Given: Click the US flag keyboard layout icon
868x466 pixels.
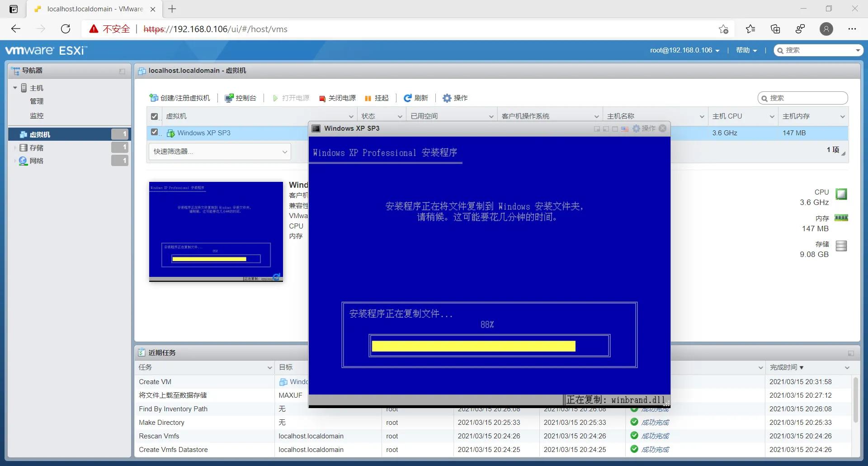Looking at the screenshot, I should click(625, 129).
